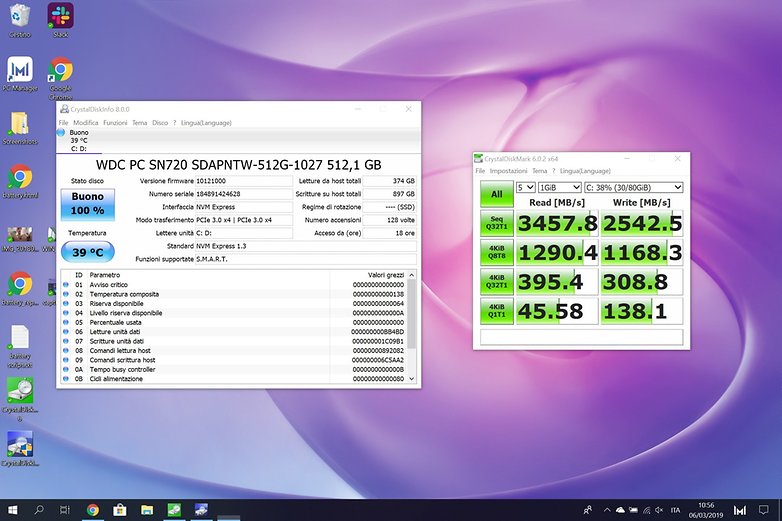Open Task View on the taskbar

pos(65,510)
